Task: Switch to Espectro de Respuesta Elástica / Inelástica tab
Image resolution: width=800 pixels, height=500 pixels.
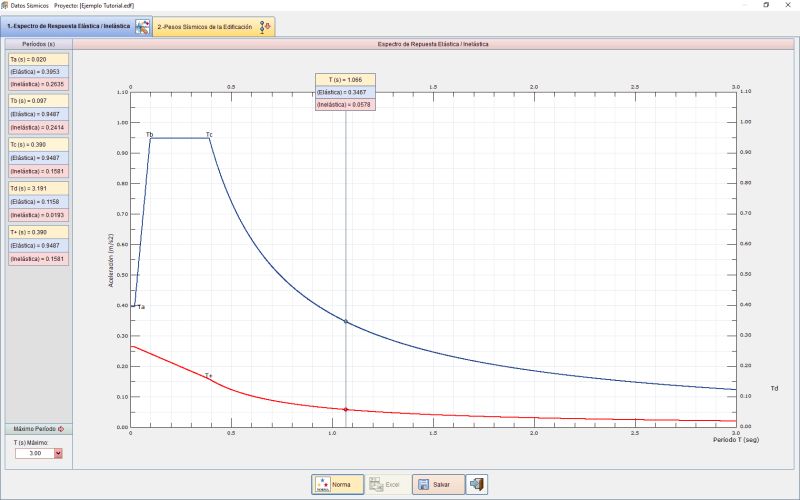Action: coord(76,27)
